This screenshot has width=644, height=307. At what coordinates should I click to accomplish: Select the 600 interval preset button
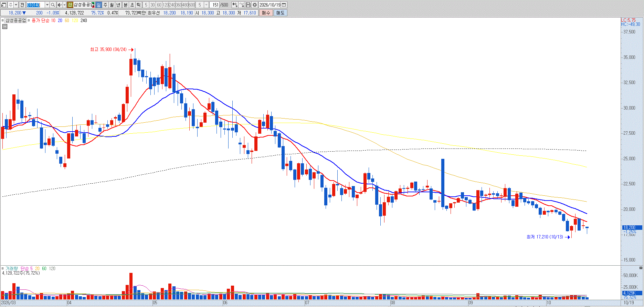click(192, 5)
